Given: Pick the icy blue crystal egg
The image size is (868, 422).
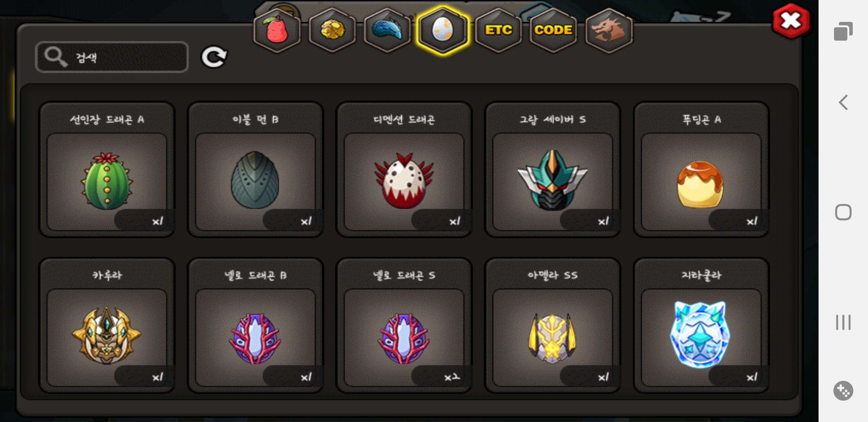Looking at the screenshot, I should (x=701, y=325).
